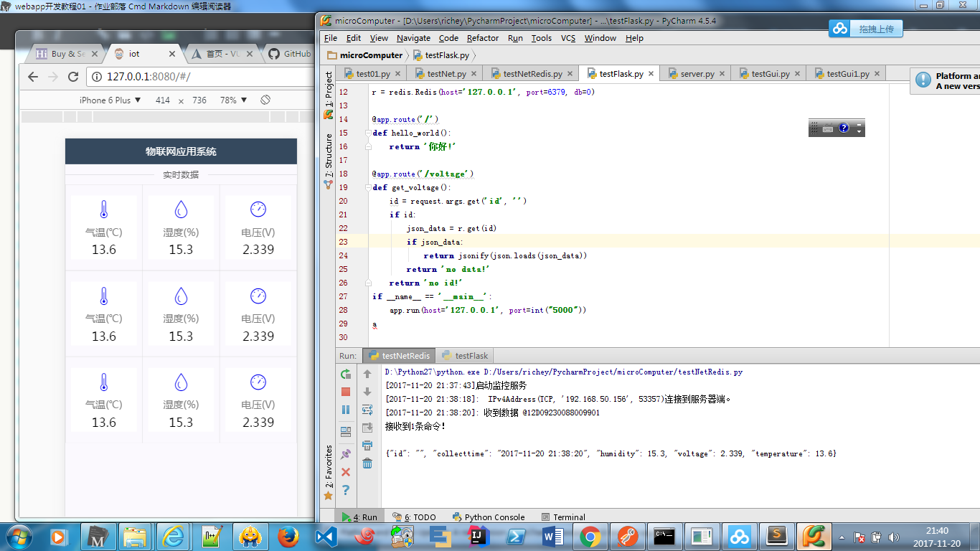Click the Chrome address bar URL
Screen dimensions: 980x551
click(149, 77)
